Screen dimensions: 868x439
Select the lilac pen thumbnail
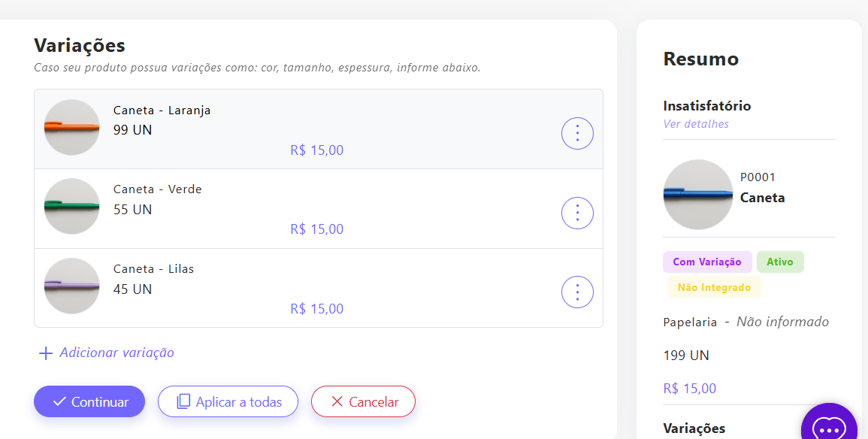point(71,286)
